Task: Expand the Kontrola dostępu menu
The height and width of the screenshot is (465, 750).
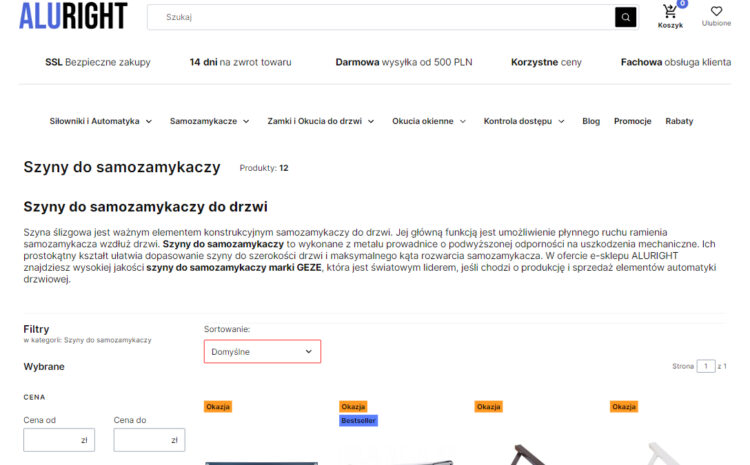Action: [x=524, y=122]
